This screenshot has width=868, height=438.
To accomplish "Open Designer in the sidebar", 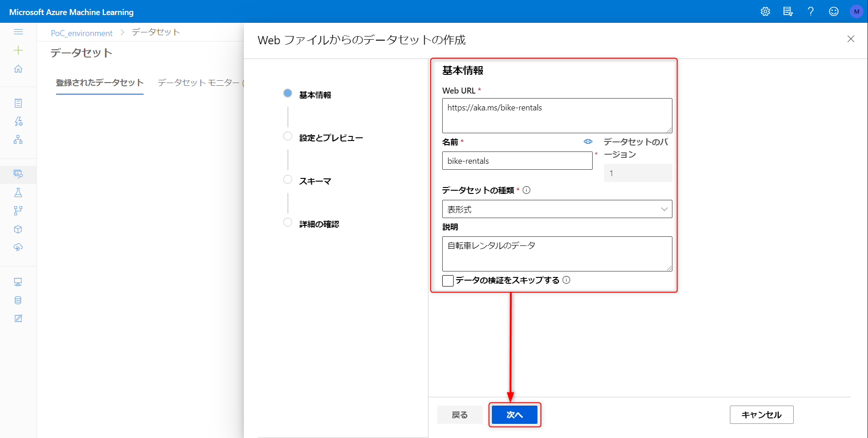I will point(18,140).
